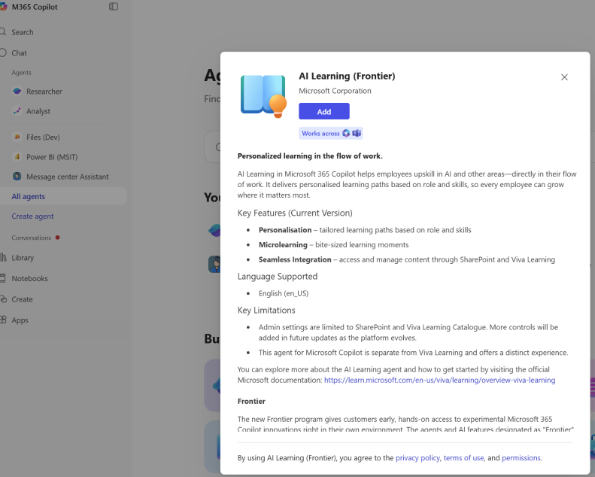The height and width of the screenshot is (477, 595).
Task: Click the Create icon in sidebar
Action: coord(3,299)
